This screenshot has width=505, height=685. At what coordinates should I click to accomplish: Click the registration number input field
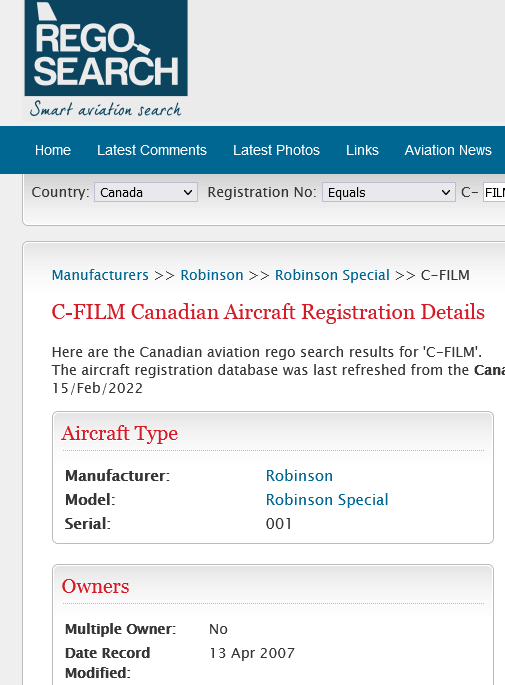click(494, 192)
